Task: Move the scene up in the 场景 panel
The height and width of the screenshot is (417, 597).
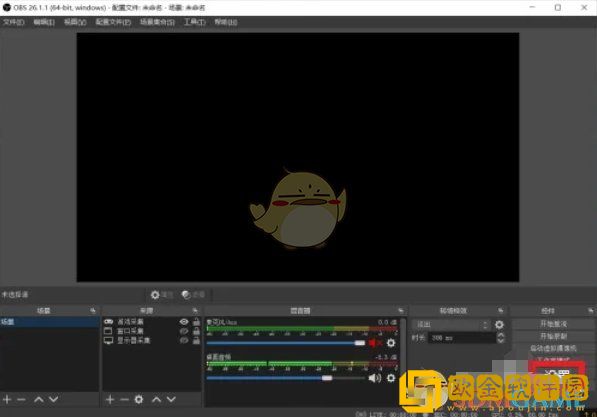Action: 38,399
